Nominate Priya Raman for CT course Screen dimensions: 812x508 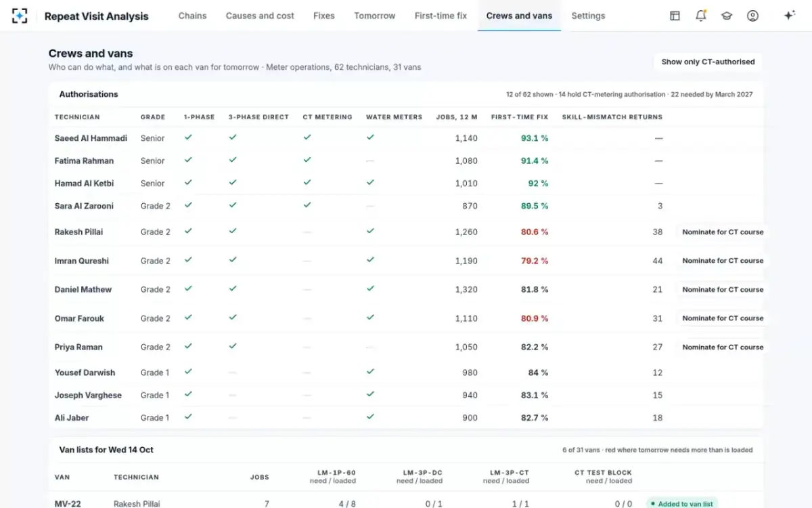coord(723,347)
